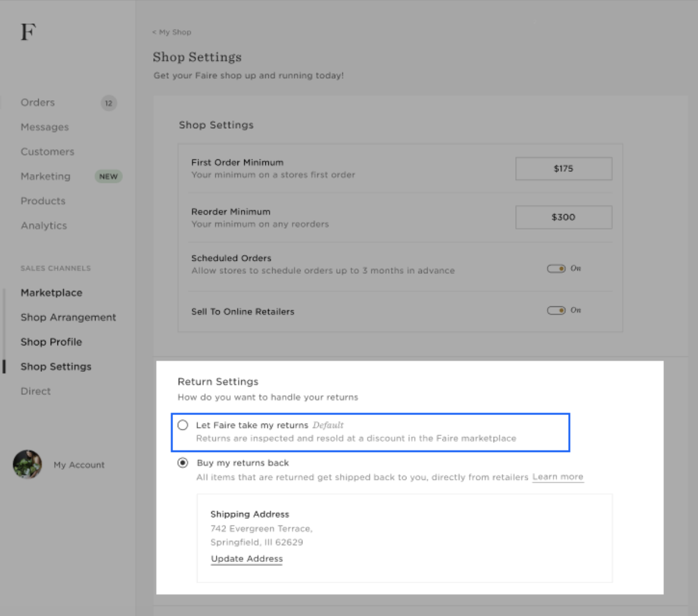Click 'How do you want to handle your returns'
Image resolution: width=698 pixels, height=616 pixels.
click(x=268, y=397)
